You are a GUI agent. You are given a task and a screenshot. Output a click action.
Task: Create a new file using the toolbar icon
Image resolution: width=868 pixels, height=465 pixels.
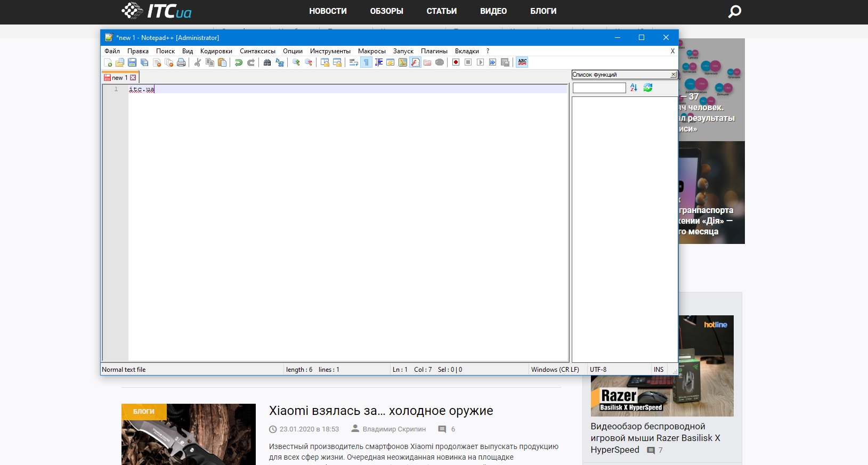pos(108,62)
